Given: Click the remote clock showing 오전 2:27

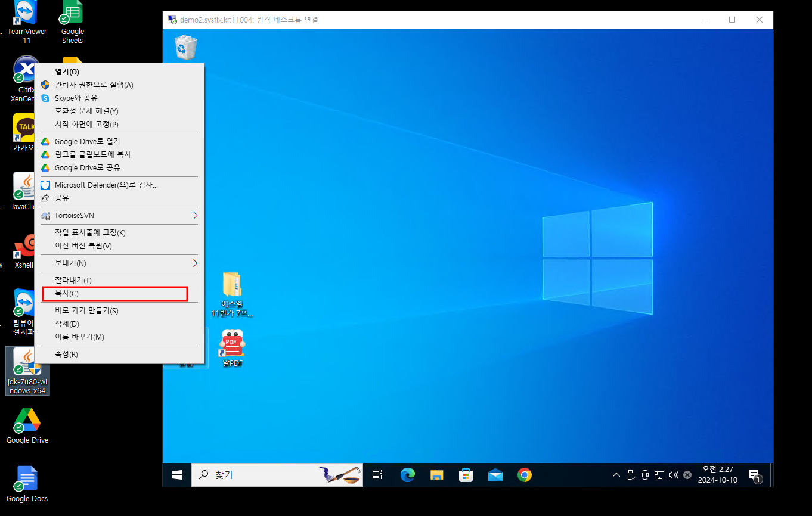Looking at the screenshot, I should click(718, 475).
